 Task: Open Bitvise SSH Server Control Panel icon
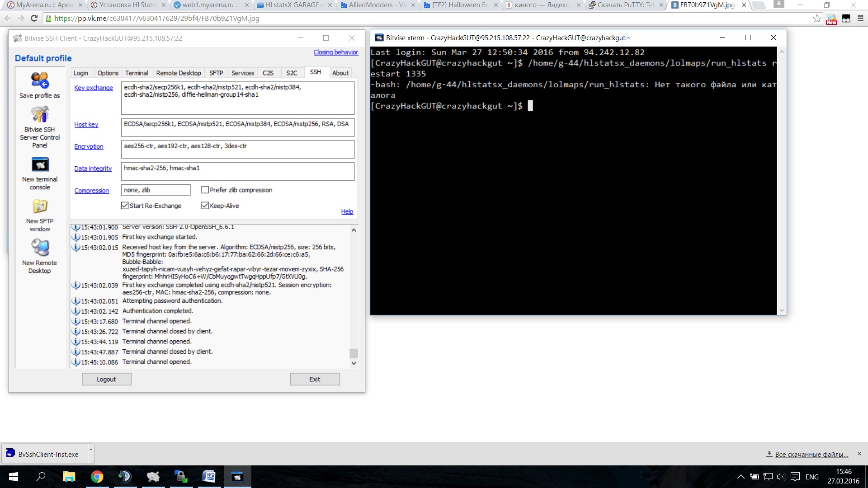[x=40, y=115]
